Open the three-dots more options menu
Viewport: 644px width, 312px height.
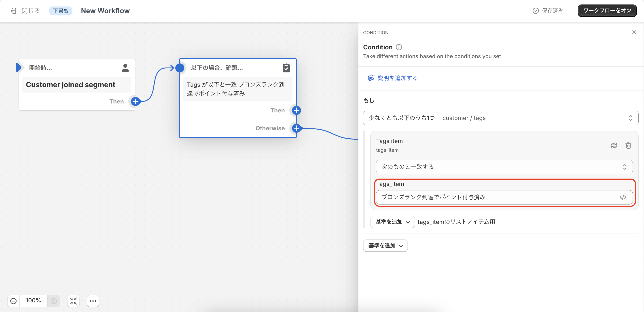(93, 301)
